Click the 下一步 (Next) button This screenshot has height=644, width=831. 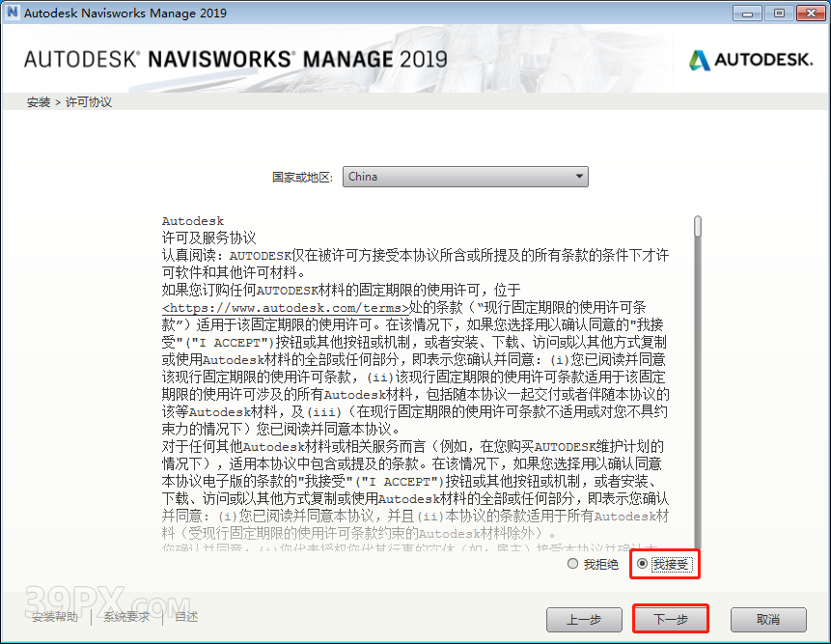tap(671, 619)
